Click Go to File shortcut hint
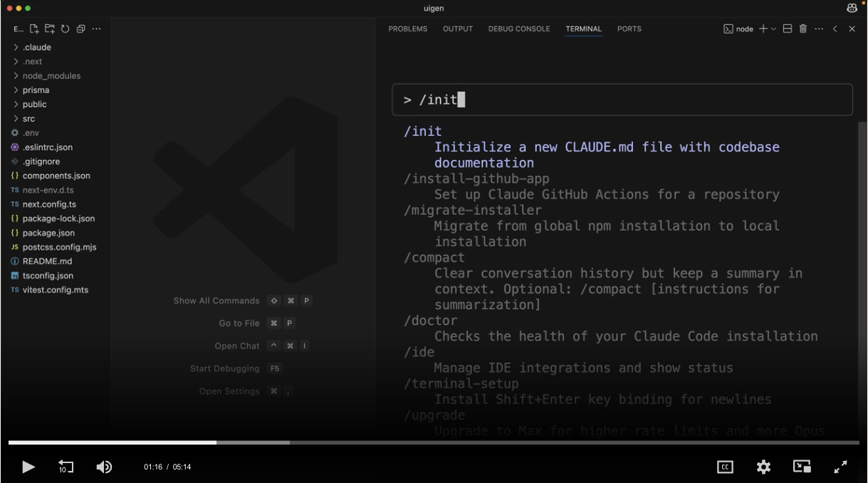Viewport: 868px width, 483px height. pyautogui.click(x=257, y=324)
